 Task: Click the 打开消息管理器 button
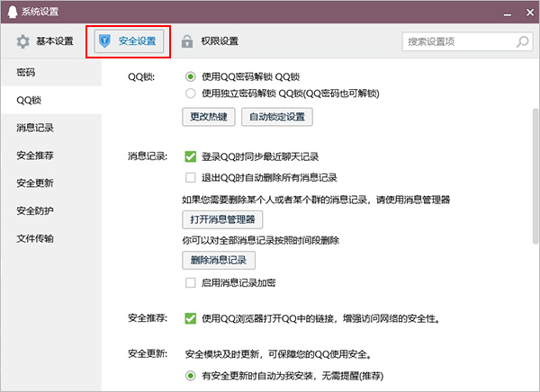222,219
